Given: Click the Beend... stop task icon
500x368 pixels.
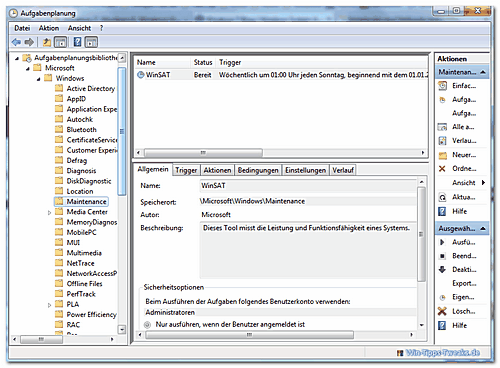Looking at the screenshot, I should coord(442,256).
